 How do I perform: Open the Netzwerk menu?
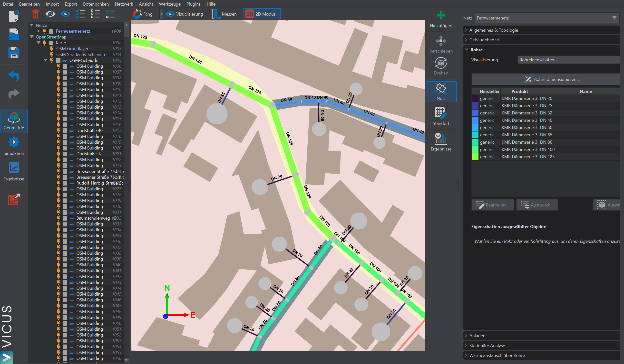(124, 4)
